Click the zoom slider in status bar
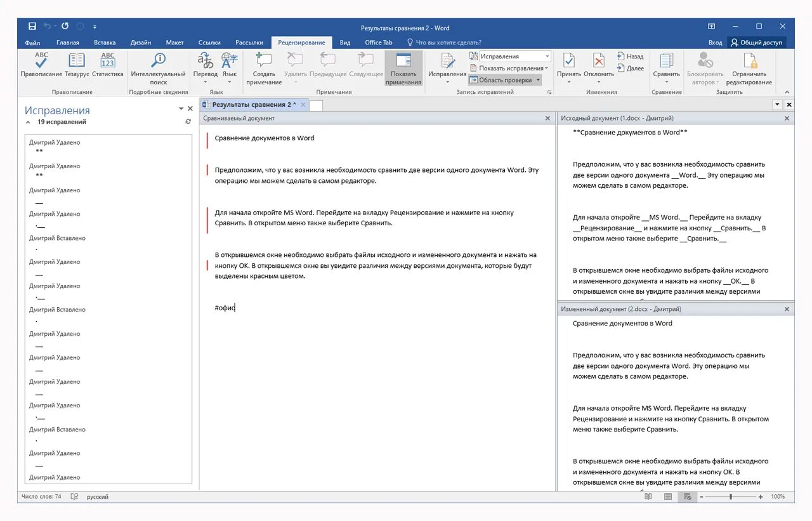 [x=731, y=497]
